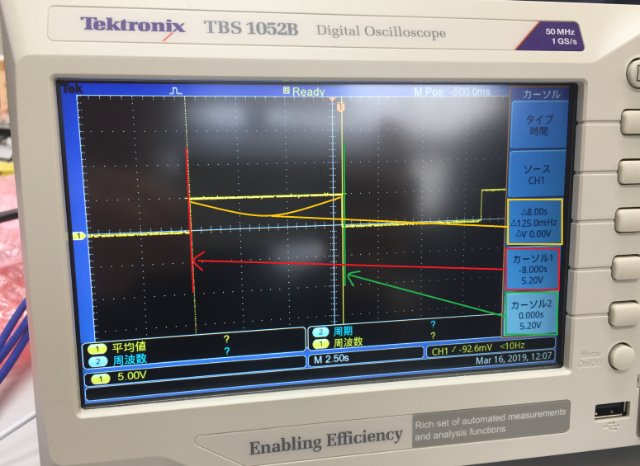Click the channel 1 5.00V scale badge
The height and width of the screenshot is (466, 640).
click(100, 379)
